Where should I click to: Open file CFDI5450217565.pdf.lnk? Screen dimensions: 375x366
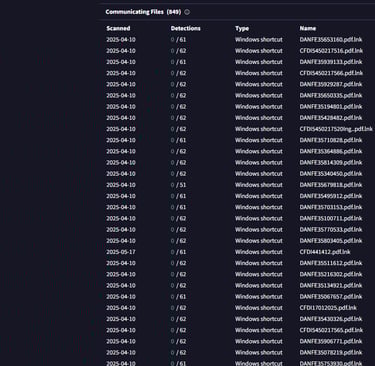pyautogui.click(x=331, y=330)
